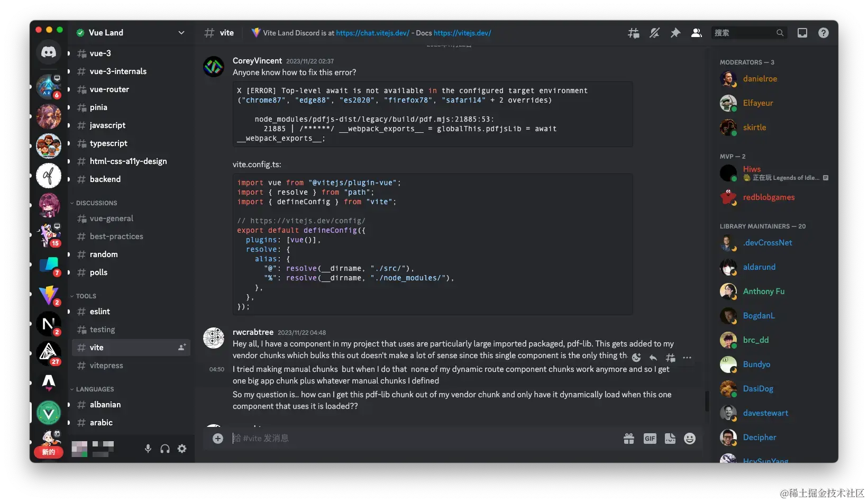Click CoreyVincent username

coord(257,61)
